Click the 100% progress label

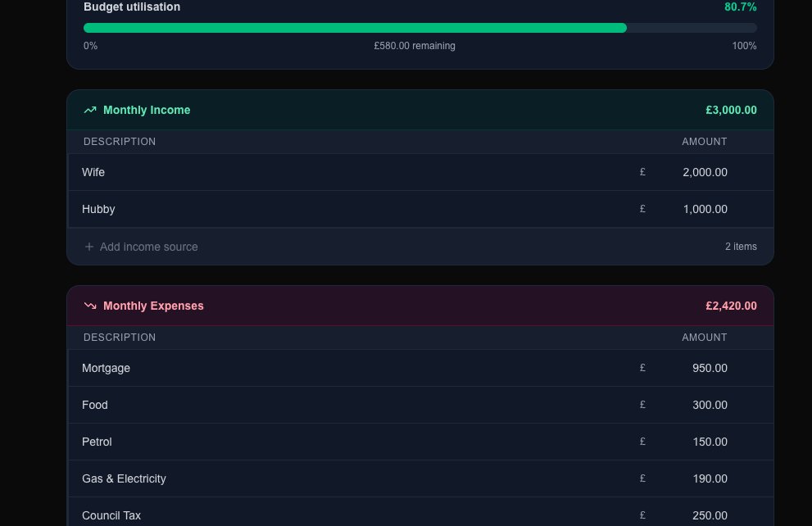(x=744, y=46)
